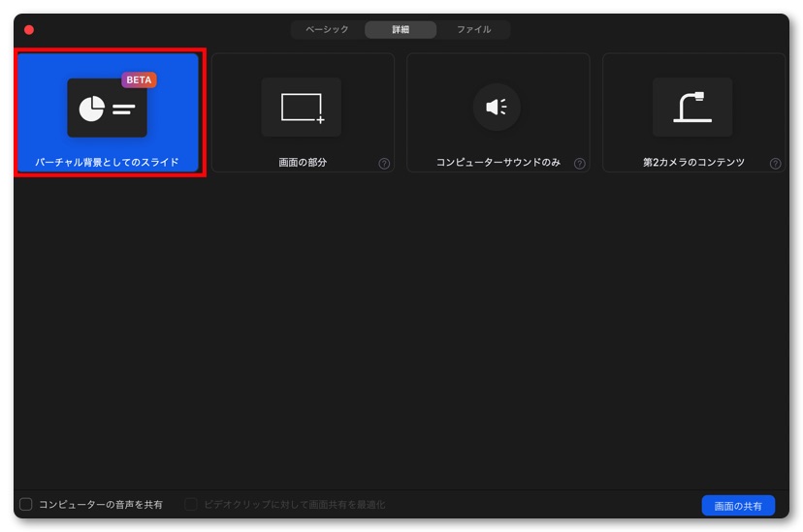Screen dimensions: 803x532
Task: Switch to the ベーシック tab
Action: click(327, 30)
